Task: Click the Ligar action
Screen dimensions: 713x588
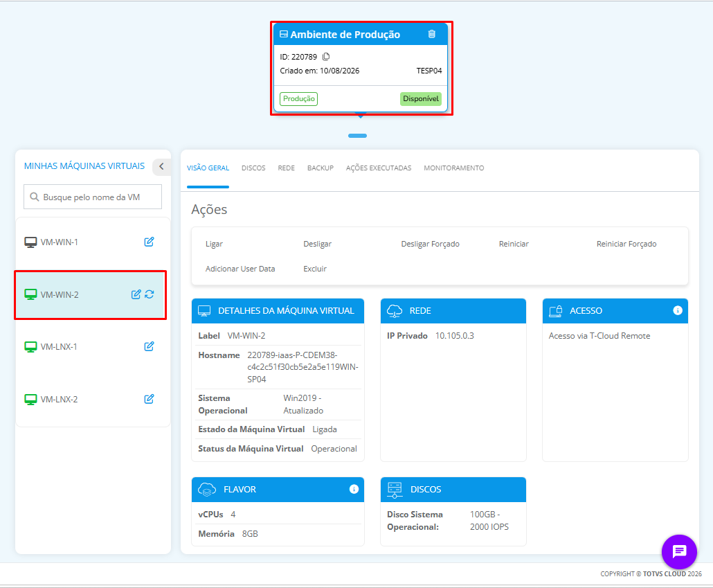Action: click(x=214, y=244)
